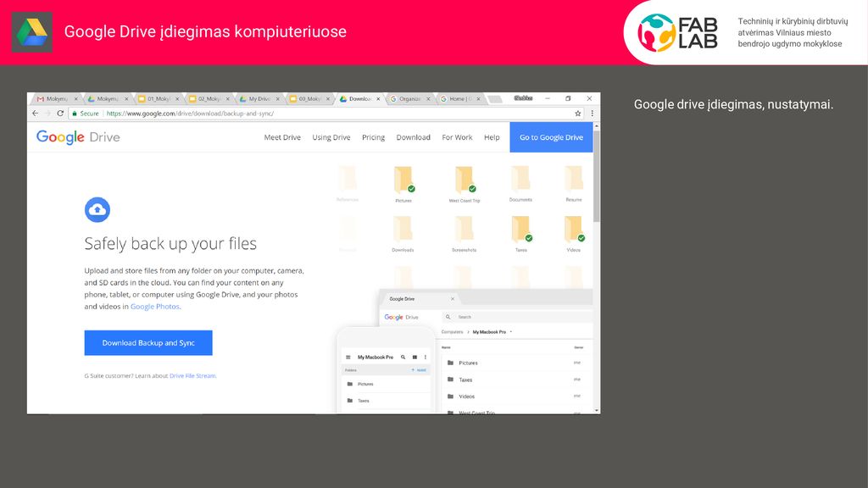Close the My Drive browser tab
868x488 pixels.
pos(277,99)
